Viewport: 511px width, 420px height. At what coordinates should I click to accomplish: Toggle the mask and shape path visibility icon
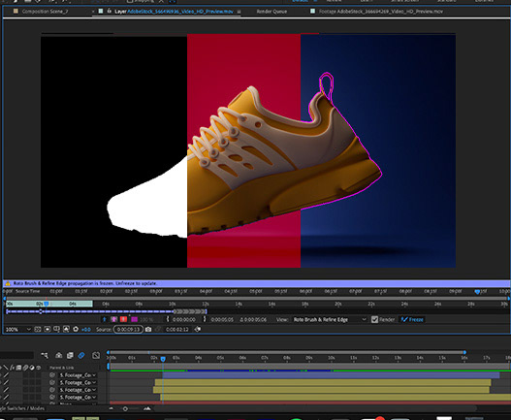[56, 330]
